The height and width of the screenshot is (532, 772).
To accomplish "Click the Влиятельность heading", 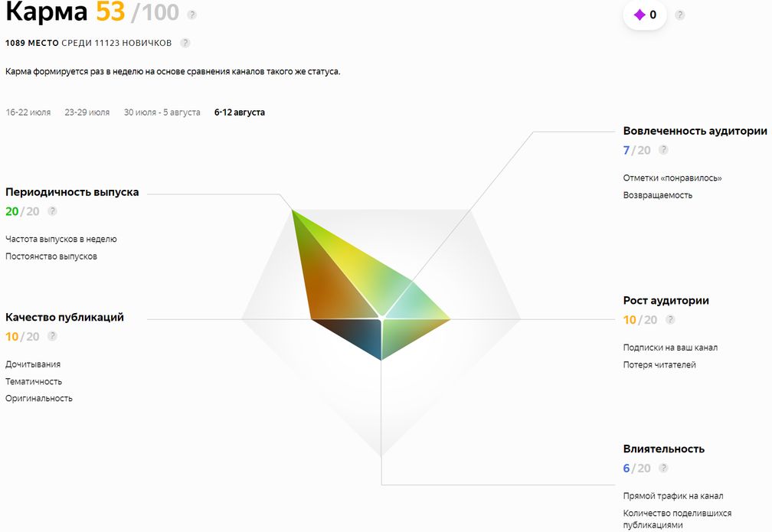I will (663, 449).
